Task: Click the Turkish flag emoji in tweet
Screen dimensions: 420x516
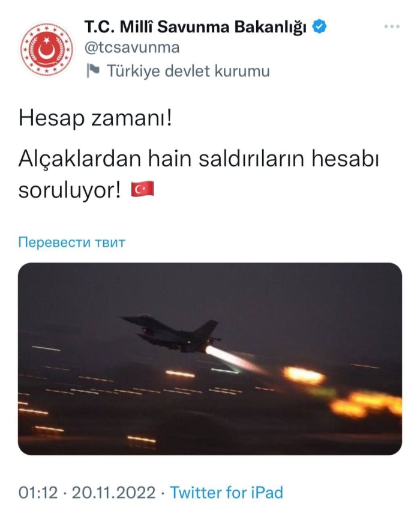Action: tap(143, 189)
